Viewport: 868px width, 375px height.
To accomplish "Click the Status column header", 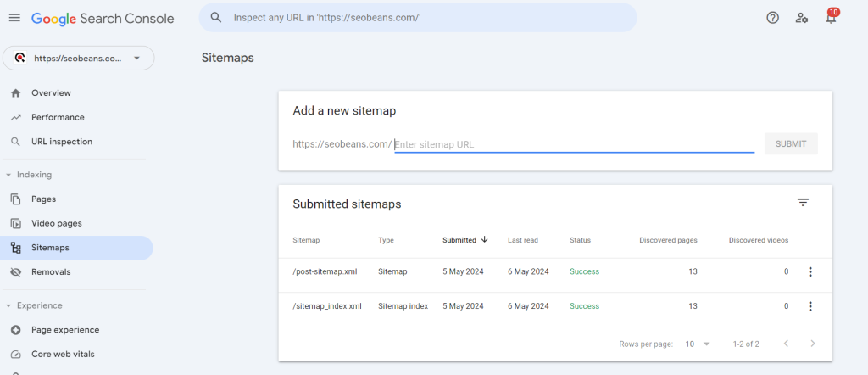I will point(580,240).
